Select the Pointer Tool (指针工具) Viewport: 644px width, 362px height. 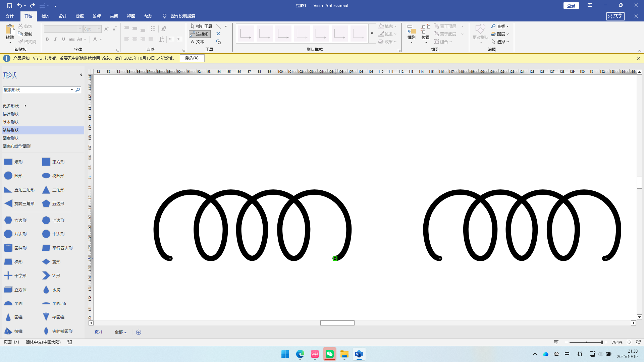coord(201,26)
